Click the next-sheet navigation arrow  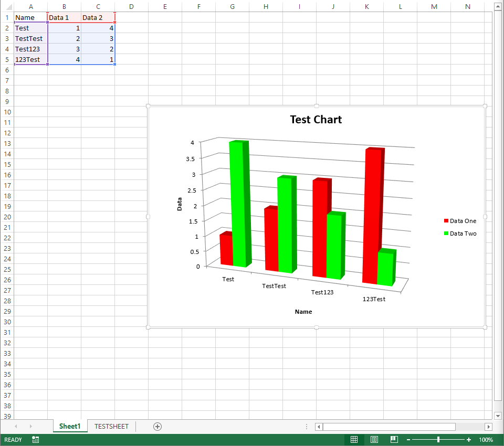[30, 427]
